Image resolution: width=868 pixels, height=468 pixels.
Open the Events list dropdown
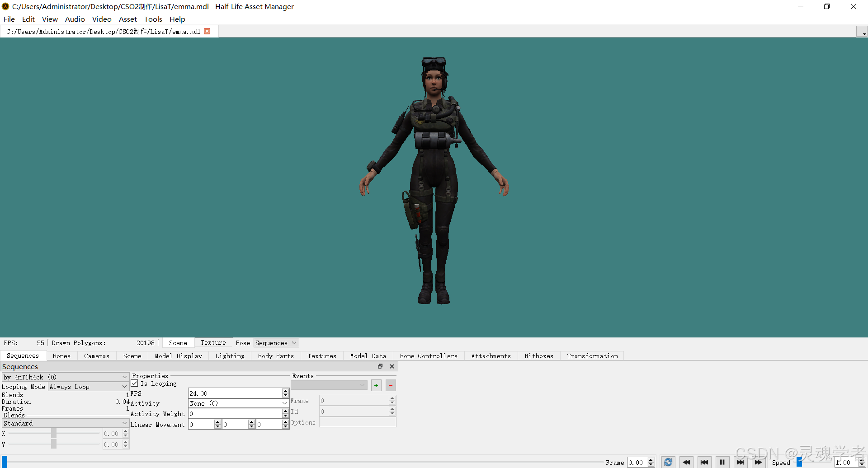pos(329,385)
